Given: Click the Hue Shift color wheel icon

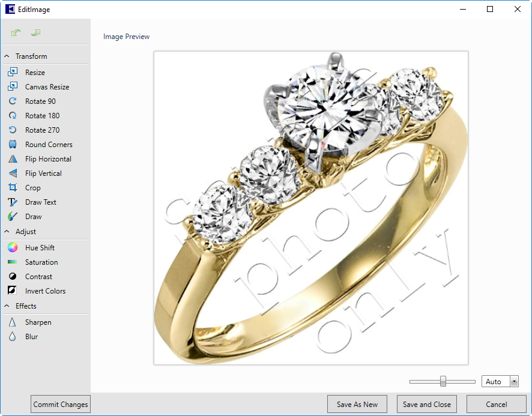Looking at the screenshot, I should pyautogui.click(x=13, y=247).
